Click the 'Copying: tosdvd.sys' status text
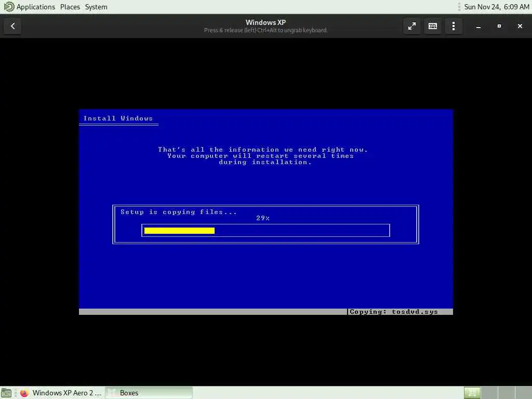 (x=394, y=312)
